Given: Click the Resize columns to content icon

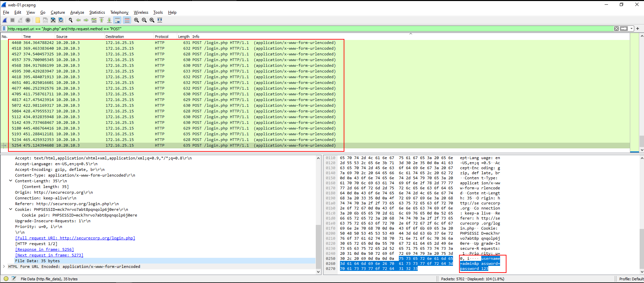Looking at the screenshot, I should (160, 20).
